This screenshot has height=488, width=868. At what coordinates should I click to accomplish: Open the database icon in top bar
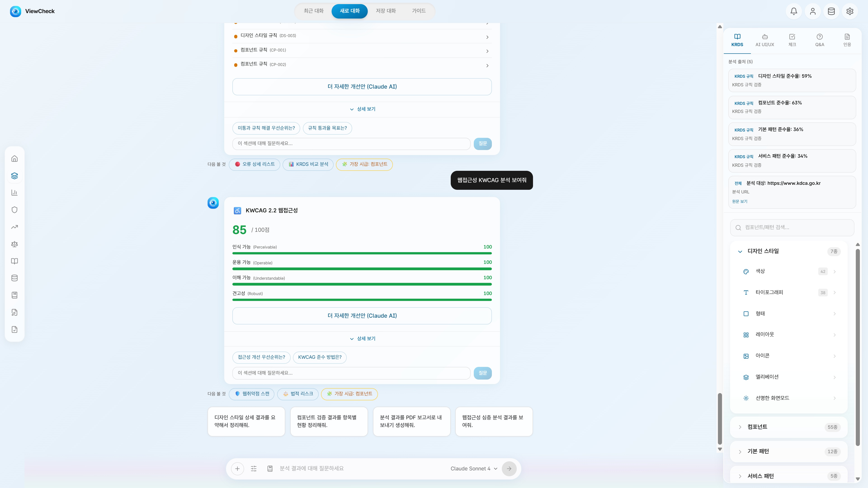pyautogui.click(x=831, y=11)
